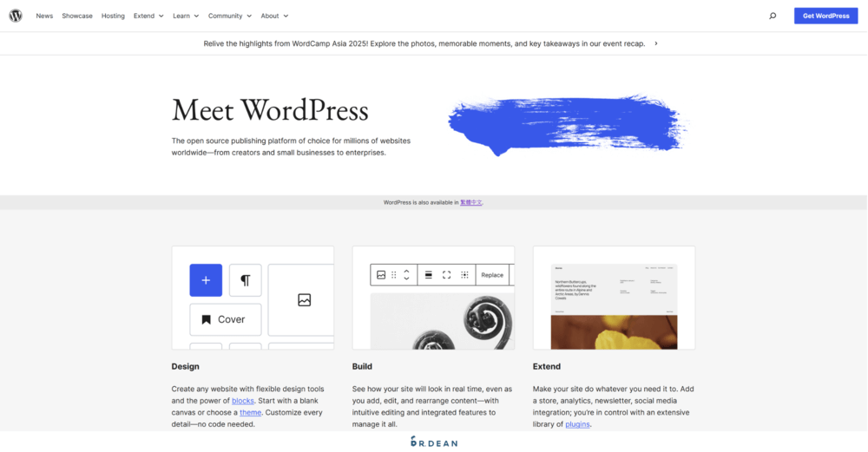Follow the 繁體中文 language link
Screen dimensions: 868x452
pos(471,202)
